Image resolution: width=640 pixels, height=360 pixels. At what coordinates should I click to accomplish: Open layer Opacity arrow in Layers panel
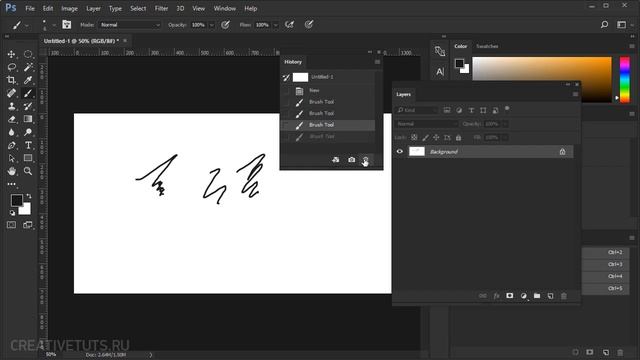coord(505,124)
